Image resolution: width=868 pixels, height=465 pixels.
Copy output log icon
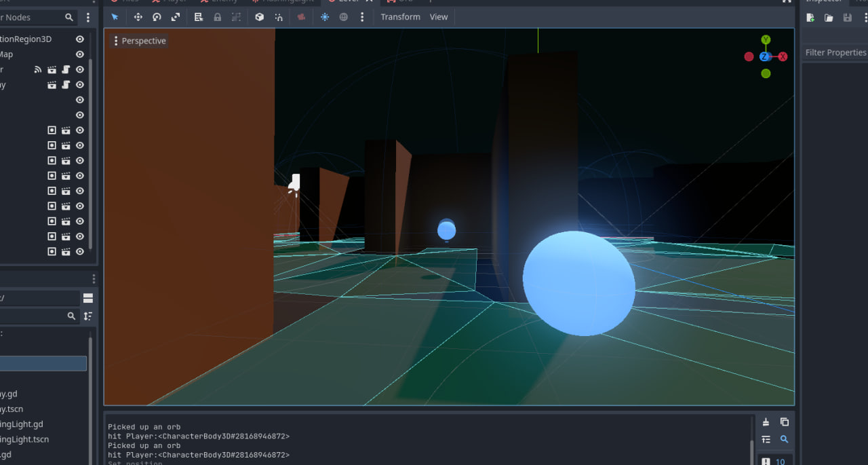point(785,422)
